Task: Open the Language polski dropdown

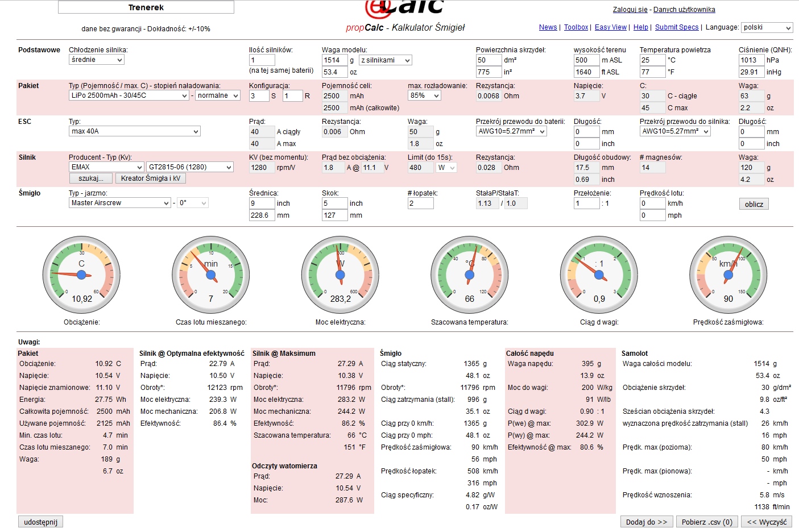Action: pyautogui.click(x=767, y=27)
